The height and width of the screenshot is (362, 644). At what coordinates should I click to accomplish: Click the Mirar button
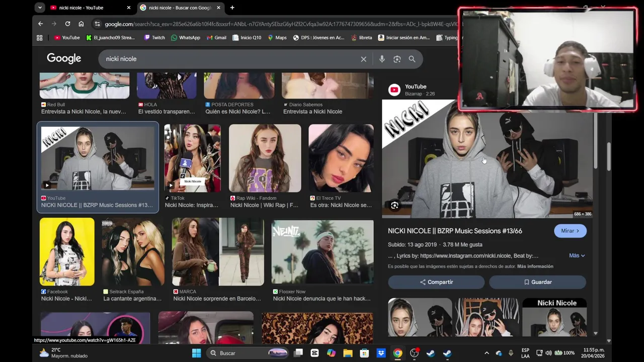point(570,231)
